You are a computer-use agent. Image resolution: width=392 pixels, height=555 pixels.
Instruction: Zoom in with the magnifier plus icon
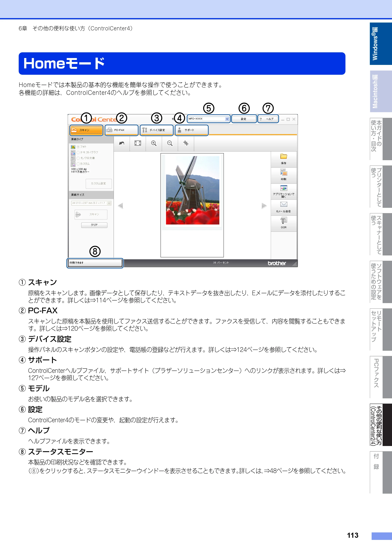pyautogui.click(x=154, y=143)
